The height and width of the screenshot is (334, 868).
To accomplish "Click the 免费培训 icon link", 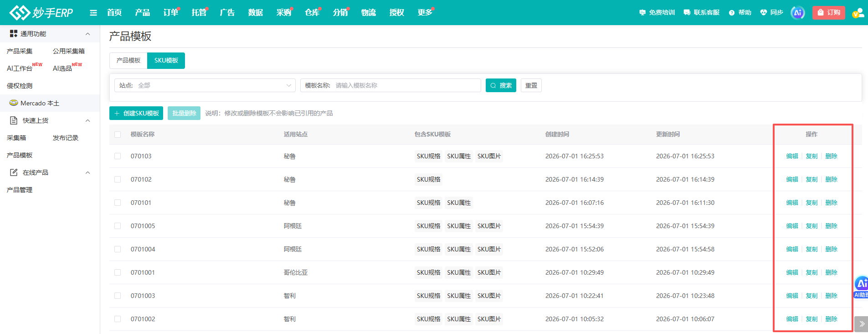I will (657, 12).
